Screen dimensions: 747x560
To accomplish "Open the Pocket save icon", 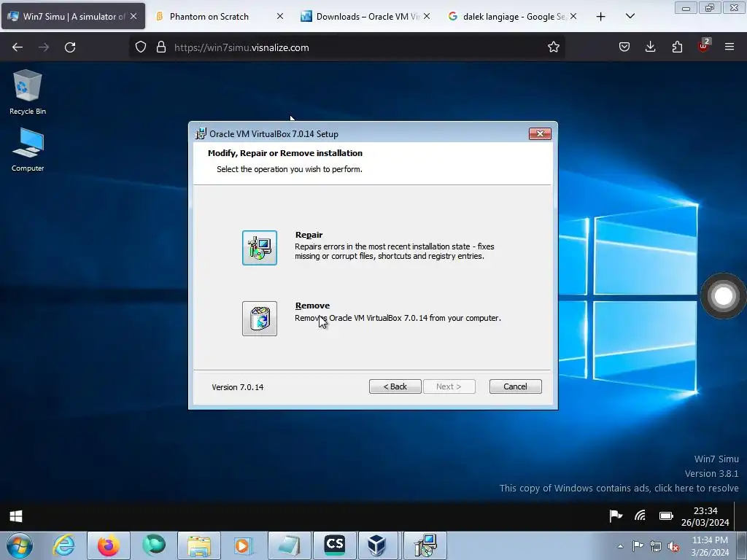I will click(x=624, y=47).
